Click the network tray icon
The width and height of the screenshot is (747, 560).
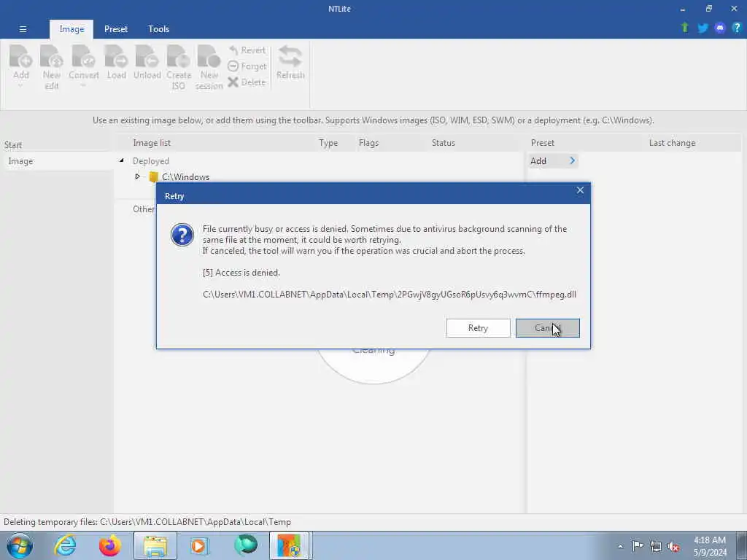click(x=656, y=546)
